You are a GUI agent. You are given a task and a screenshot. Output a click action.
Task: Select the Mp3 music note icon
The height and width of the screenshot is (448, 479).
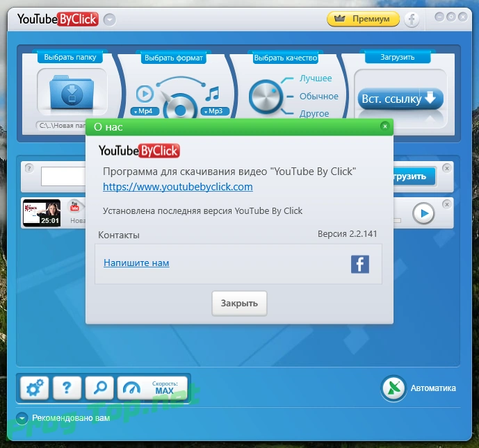tap(212, 93)
